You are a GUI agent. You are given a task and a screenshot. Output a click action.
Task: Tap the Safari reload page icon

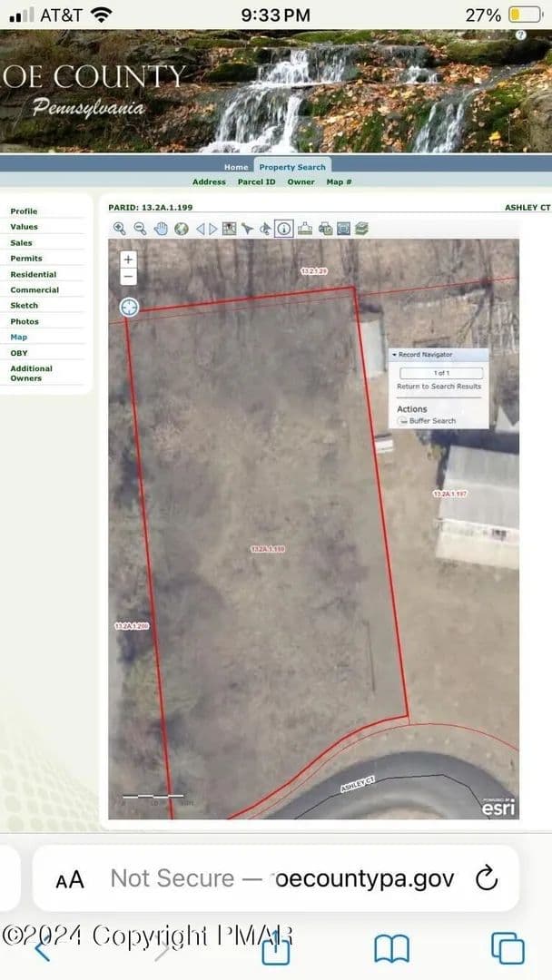pos(487,878)
